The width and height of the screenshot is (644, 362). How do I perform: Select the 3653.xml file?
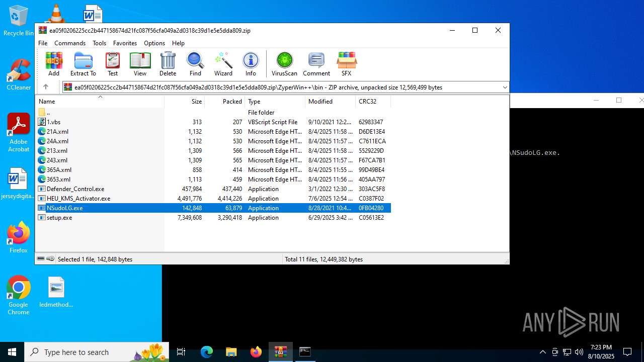213,179
